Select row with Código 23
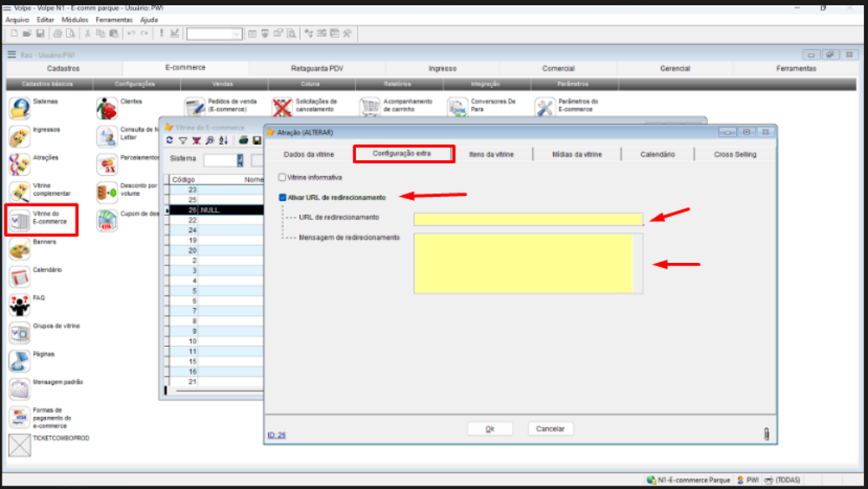Image resolution: width=868 pixels, height=489 pixels. tap(216, 190)
